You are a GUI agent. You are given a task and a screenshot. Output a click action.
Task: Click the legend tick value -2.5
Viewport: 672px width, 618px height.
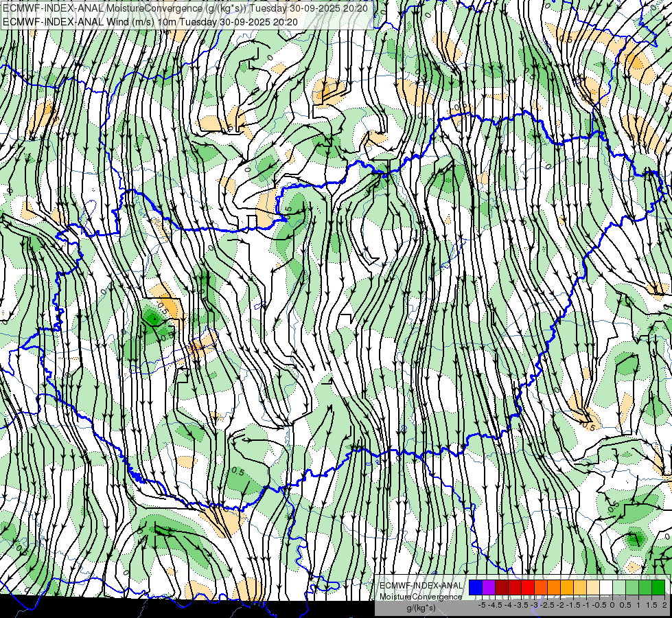(547, 605)
